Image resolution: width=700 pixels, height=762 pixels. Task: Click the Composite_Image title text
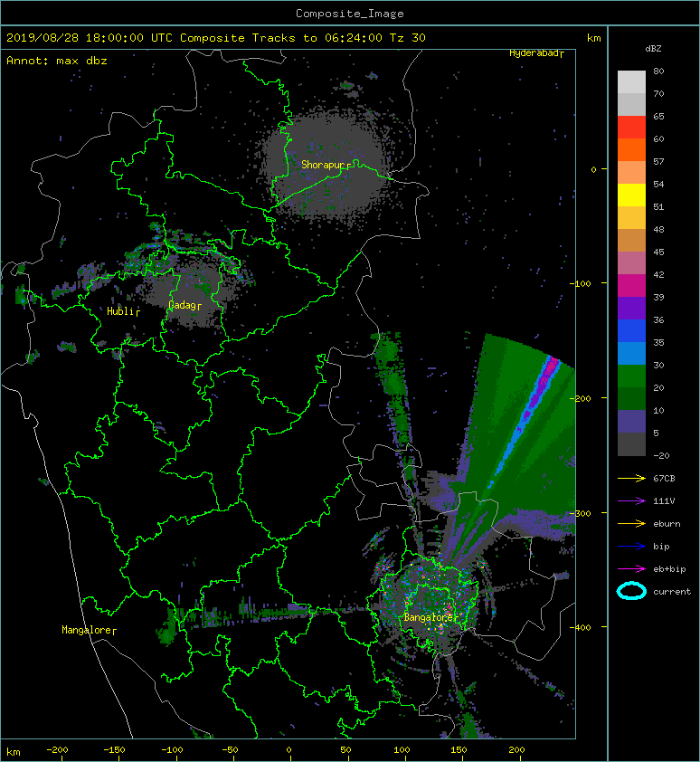pos(350,14)
